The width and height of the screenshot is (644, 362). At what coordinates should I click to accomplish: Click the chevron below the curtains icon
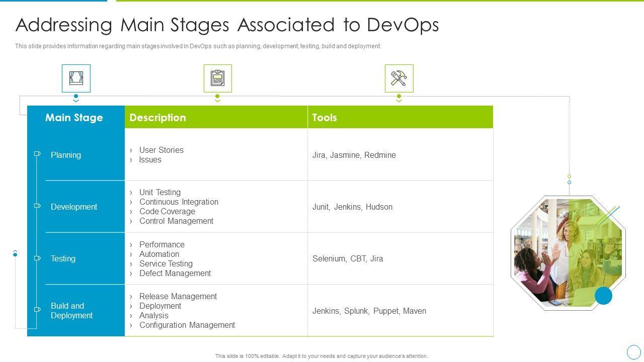pos(76,101)
